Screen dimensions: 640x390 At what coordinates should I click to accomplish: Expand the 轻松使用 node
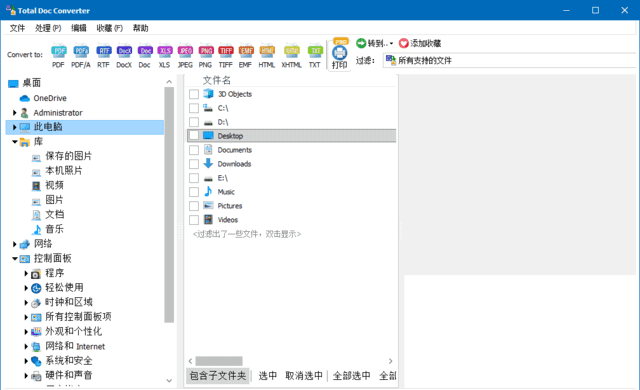pos(26,288)
